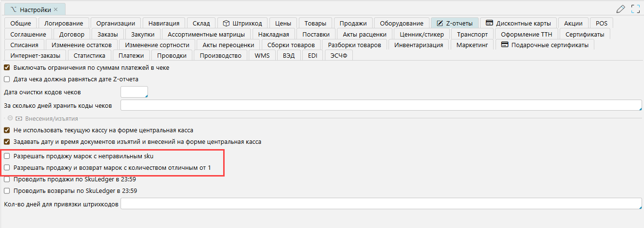Close the Настройки tab
This screenshot has height=228, width=644.
coord(56,10)
